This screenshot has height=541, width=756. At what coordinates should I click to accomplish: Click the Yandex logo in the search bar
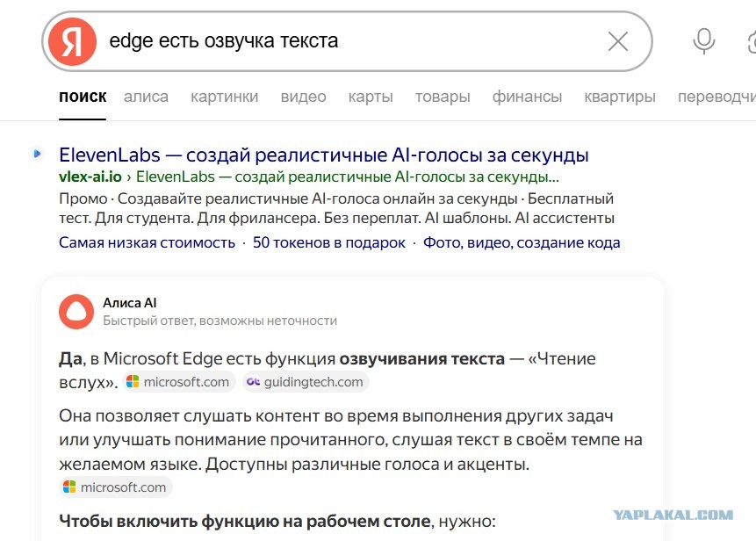coord(72,41)
